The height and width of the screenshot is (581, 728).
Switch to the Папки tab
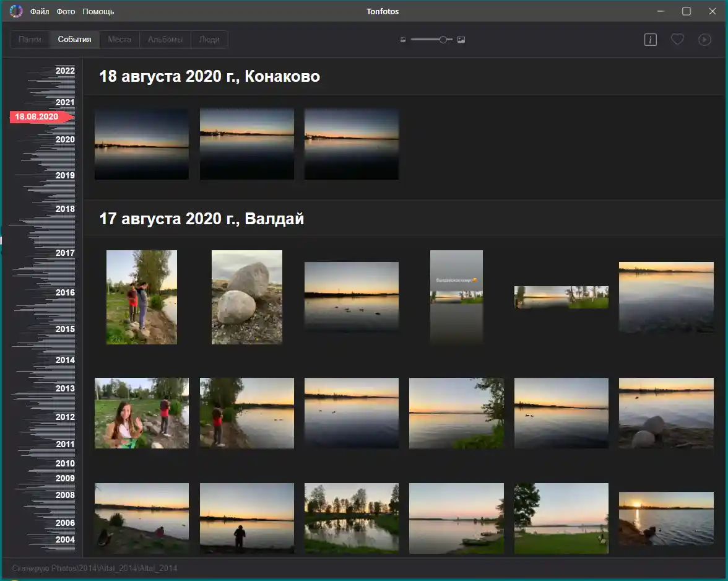point(30,40)
